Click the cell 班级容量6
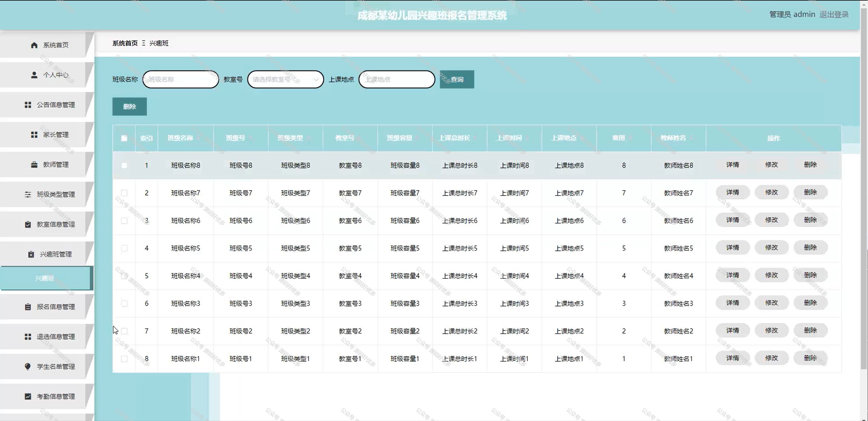The image size is (868, 421). coord(405,220)
